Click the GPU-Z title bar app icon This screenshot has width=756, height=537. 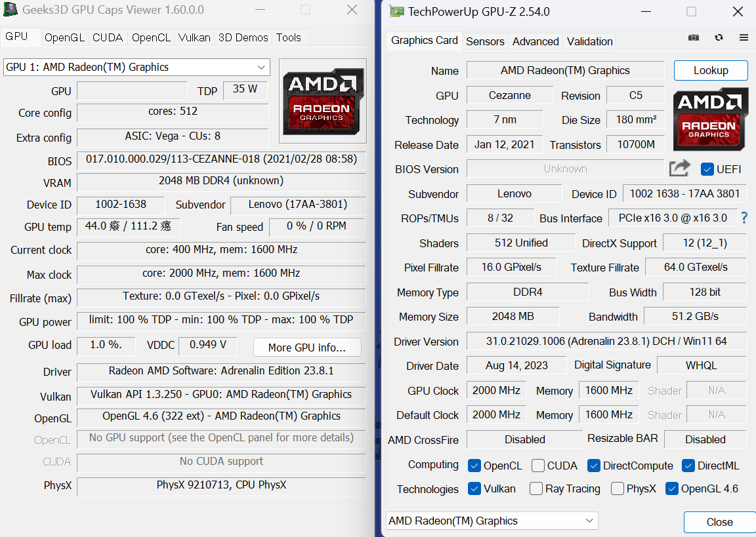pos(397,12)
